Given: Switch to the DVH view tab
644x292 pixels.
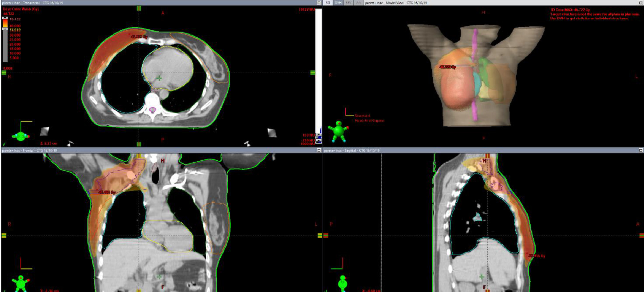Looking at the screenshot, I should click(x=338, y=3).
